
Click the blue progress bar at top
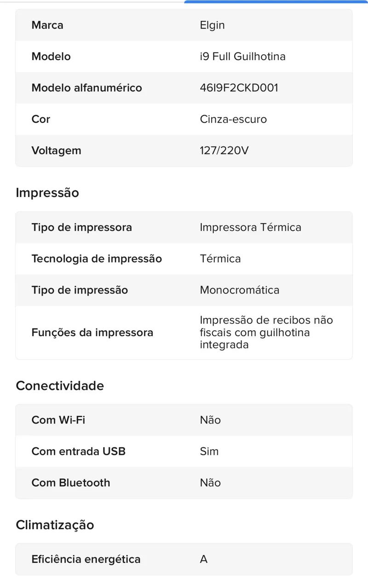coord(276,1)
